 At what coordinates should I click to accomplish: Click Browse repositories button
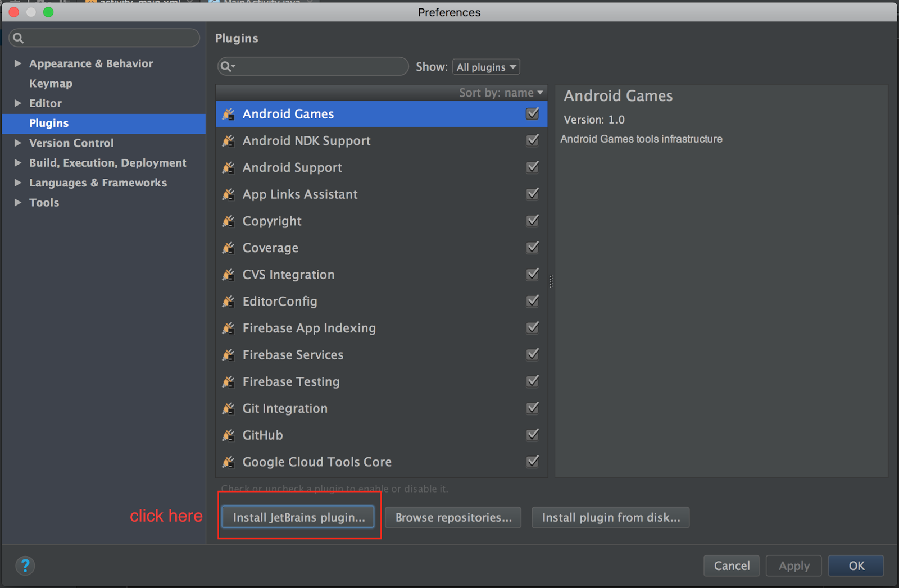click(453, 517)
